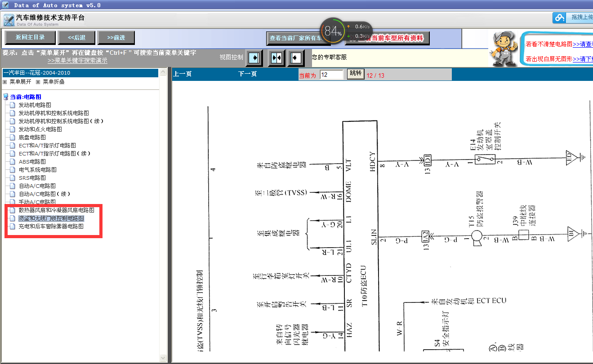Select 散热器风扇和冷凝器风扇电路图
This screenshot has height=364, width=593.
coord(56,210)
